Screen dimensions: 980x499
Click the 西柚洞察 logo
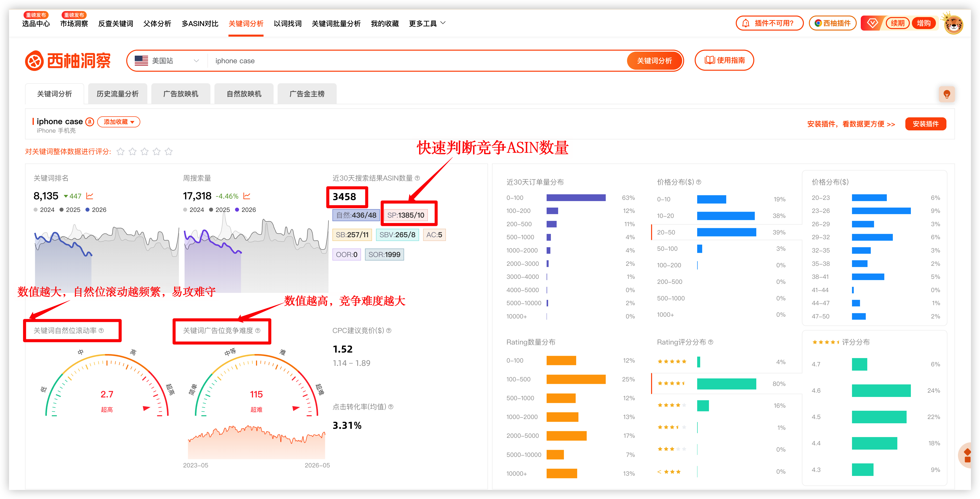(x=68, y=61)
